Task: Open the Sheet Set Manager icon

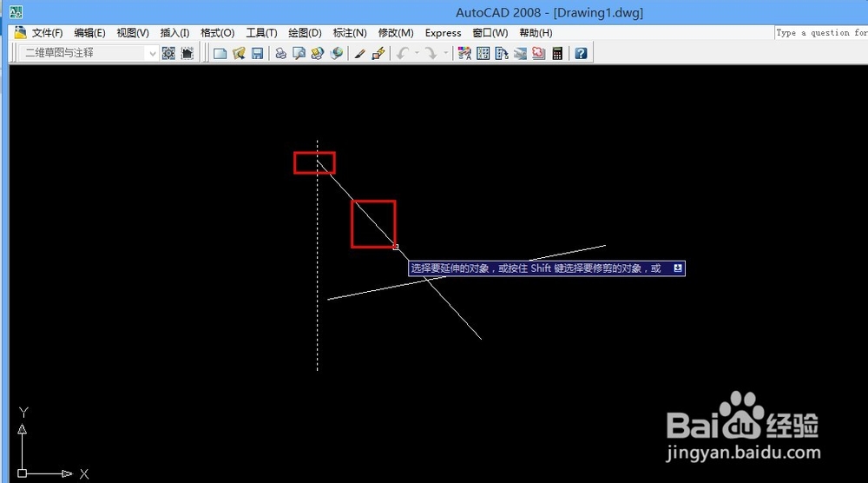Action: tap(520, 53)
